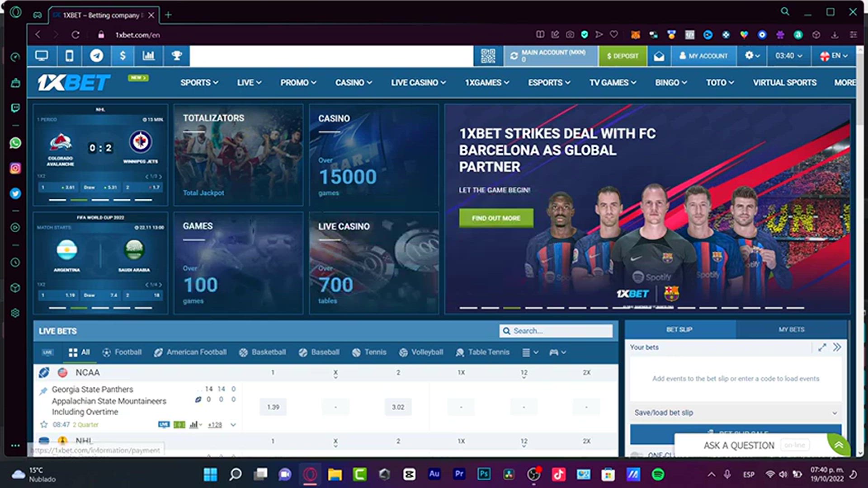Open the mobile apps icon in top bar
The image size is (868, 488).
[69, 56]
